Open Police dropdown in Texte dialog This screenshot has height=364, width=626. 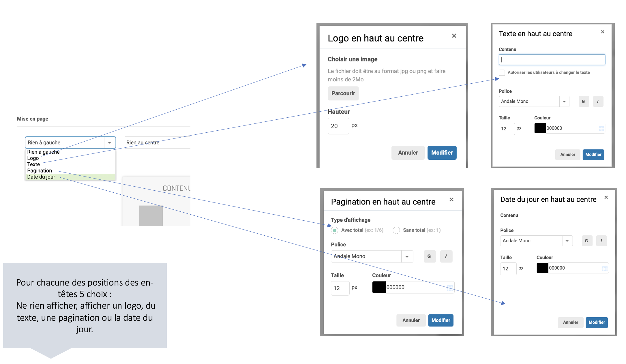[564, 102]
